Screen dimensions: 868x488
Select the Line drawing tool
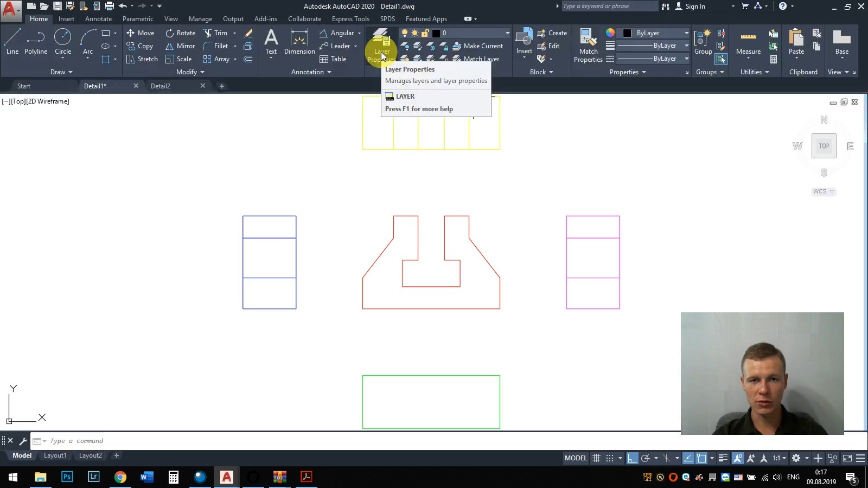tap(12, 41)
